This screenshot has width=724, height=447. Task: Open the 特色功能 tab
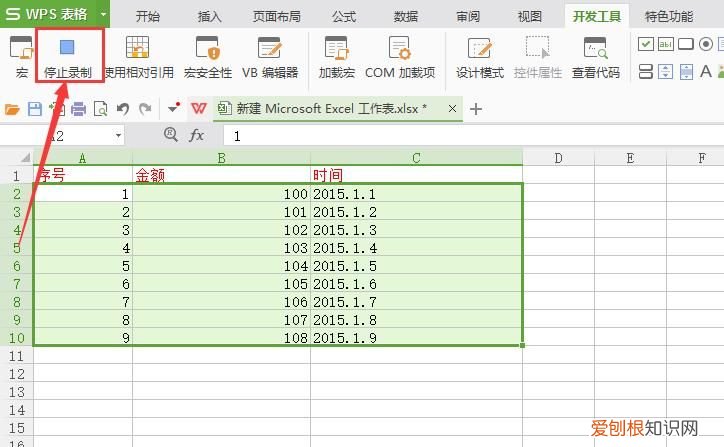click(669, 17)
